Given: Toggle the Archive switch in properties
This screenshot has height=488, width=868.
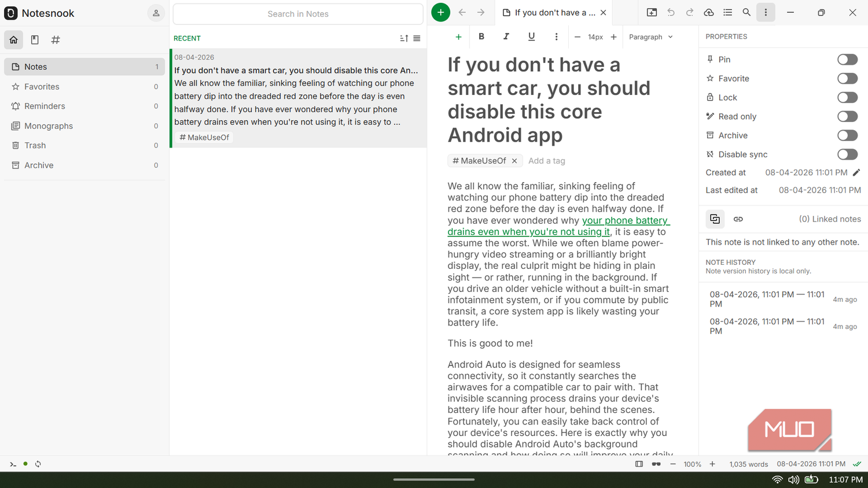Looking at the screenshot, I should (847, 136).
